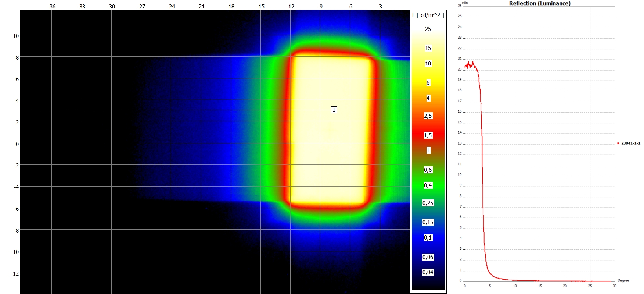Click the 30 tick on the Degree axis
Image resolution: width=644 pixels, height=294 pixels.
614,286
